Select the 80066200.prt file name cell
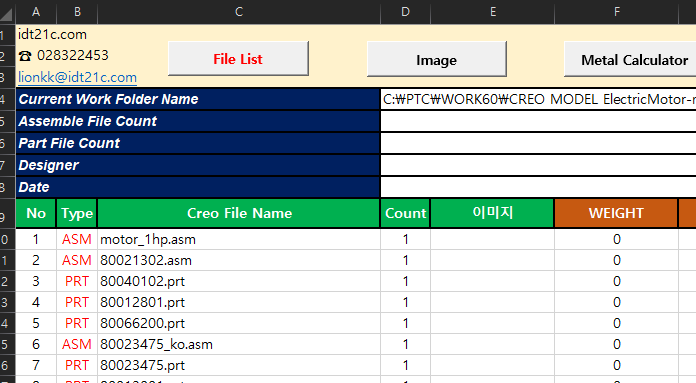 pos(239,323)
